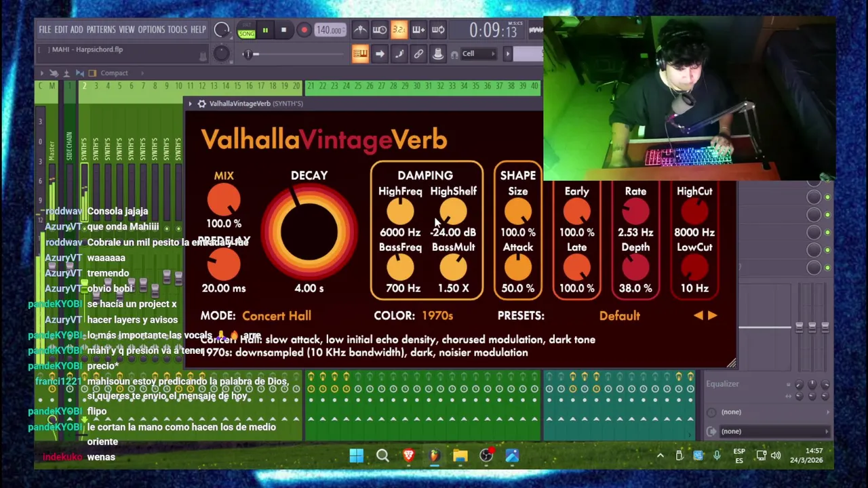Click the 140.000 tempo field
Image resolution: width=868 pixels, height=488 pixels.
click(329, 30)
